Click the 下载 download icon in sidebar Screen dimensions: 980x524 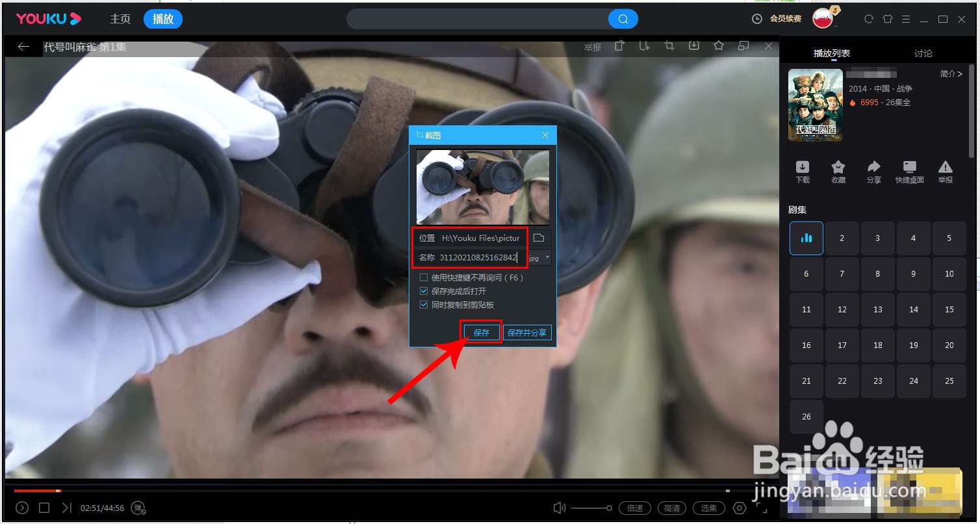tap(803, 167)
